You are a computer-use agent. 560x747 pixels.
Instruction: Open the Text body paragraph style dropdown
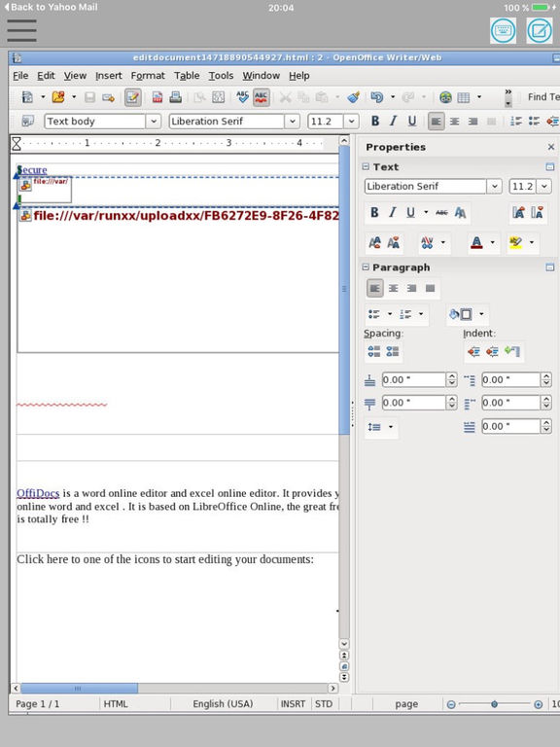tap(154, 122)
